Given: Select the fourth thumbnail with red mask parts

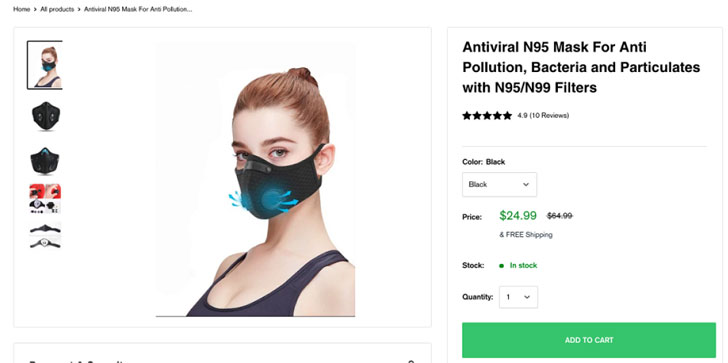Looking at the screenshot, I should pos(45,199).
